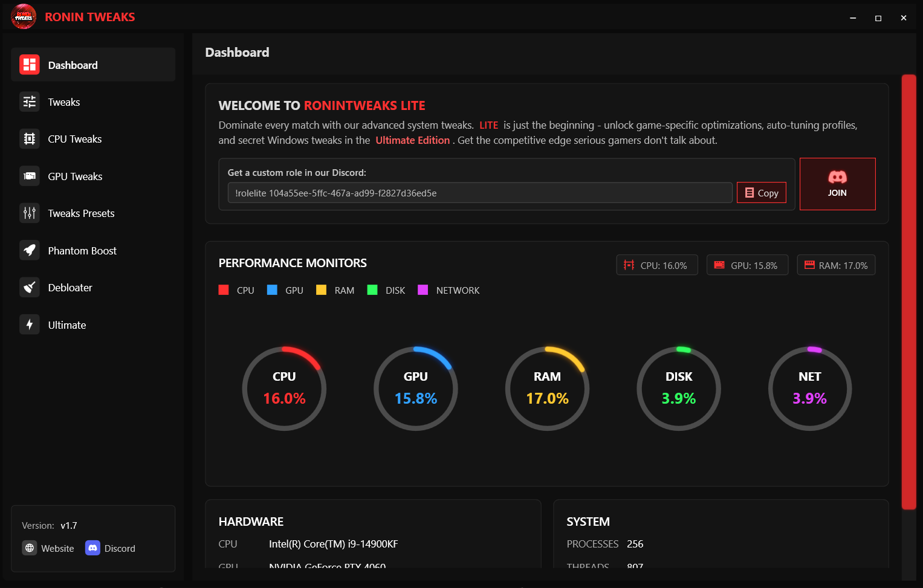Click the CPU: 16.0% status badge

657,265
